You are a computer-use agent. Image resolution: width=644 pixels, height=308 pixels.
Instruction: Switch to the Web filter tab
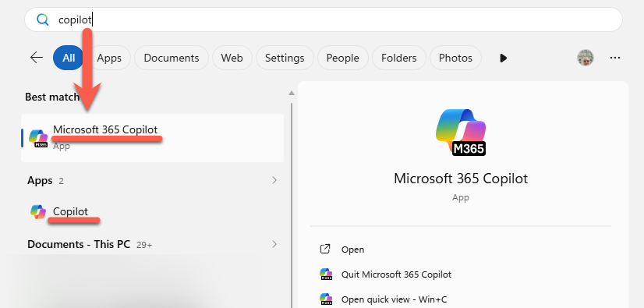pyautogui.click(x=232, y=58)
